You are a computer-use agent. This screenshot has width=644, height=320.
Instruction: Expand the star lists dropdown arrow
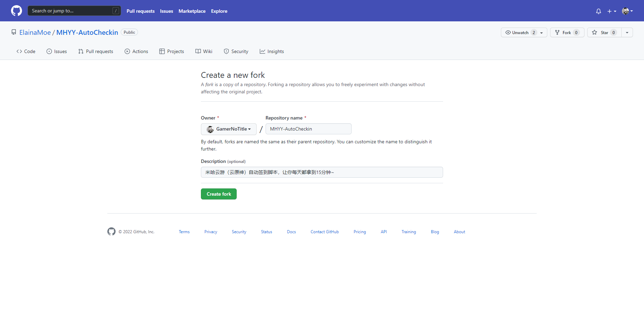(627, 32)
